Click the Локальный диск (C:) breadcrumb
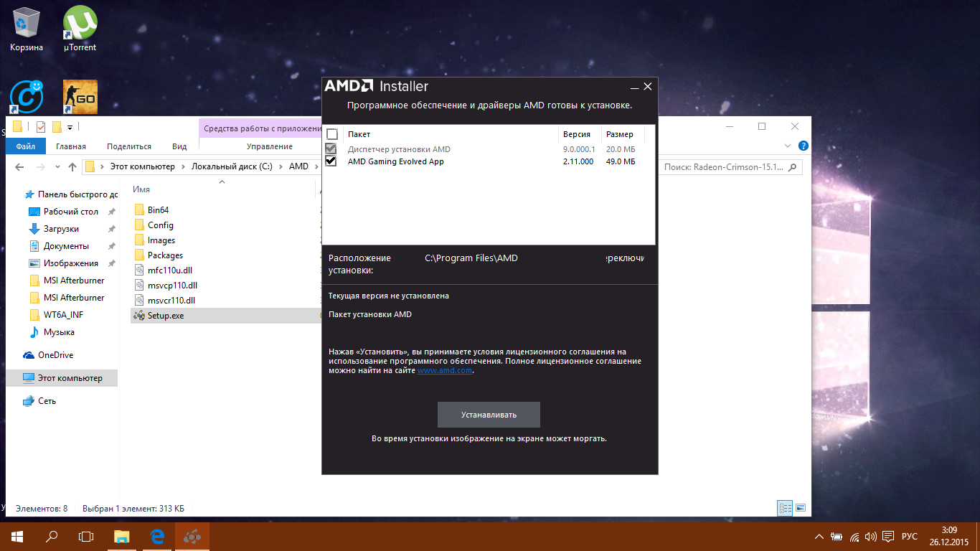 pos(232,167)
